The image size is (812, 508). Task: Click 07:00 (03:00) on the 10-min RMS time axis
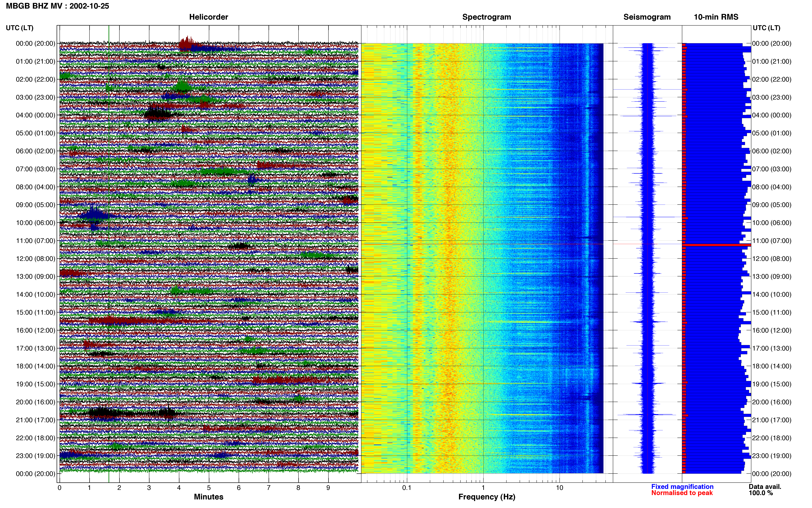(x=772, y=169)
